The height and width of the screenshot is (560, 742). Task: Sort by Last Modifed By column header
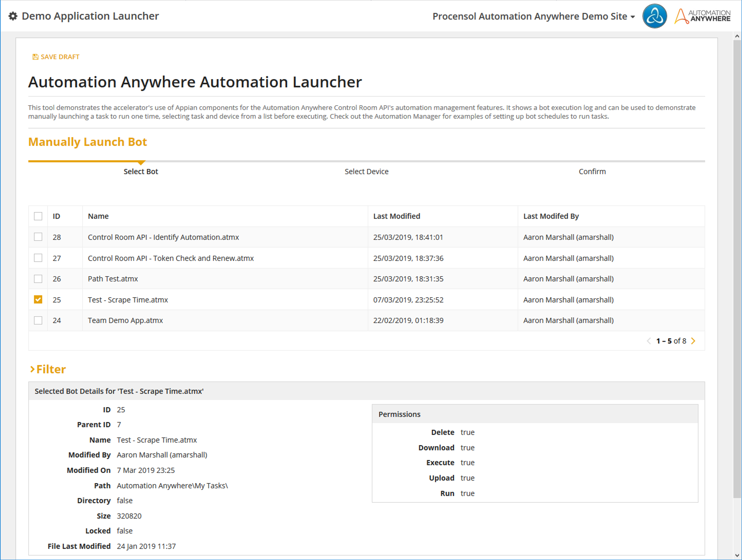coord(551,216)
